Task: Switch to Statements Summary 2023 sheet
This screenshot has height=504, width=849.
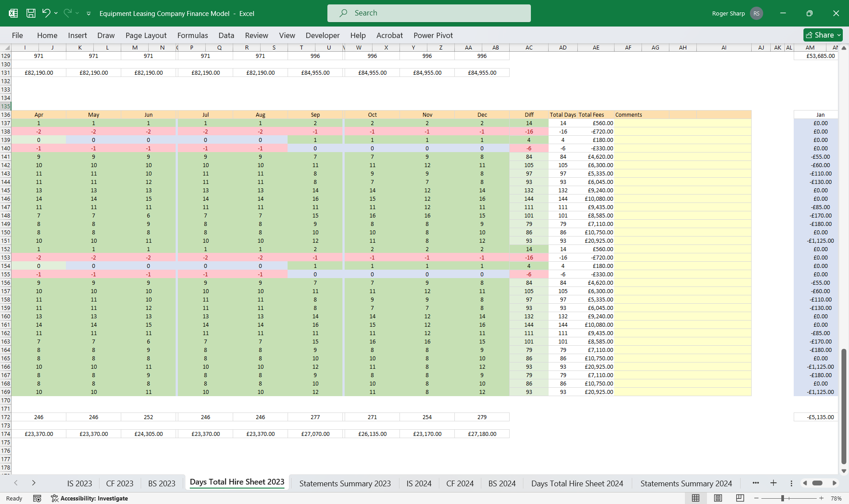Action: pyautogui.click(x=345, y=483)
